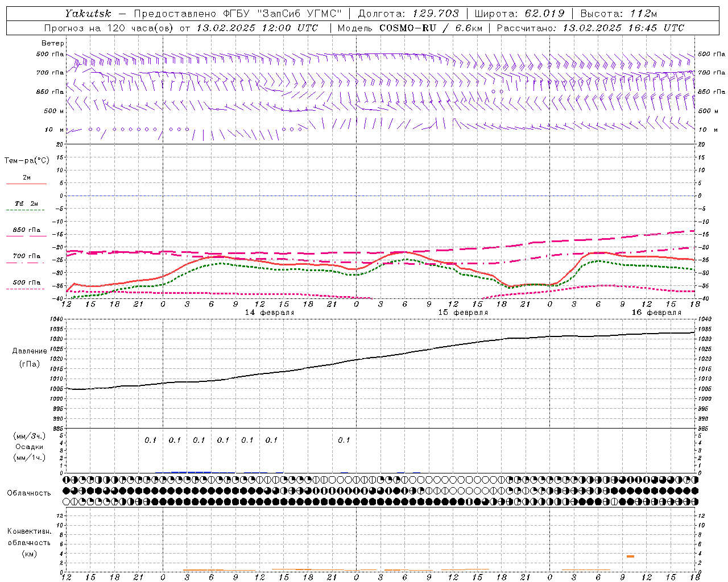Click the 'Рассчитано: 13.02.2025 16:45 UTC' timestamp
The image size is (728, 582).
point(590,28)
